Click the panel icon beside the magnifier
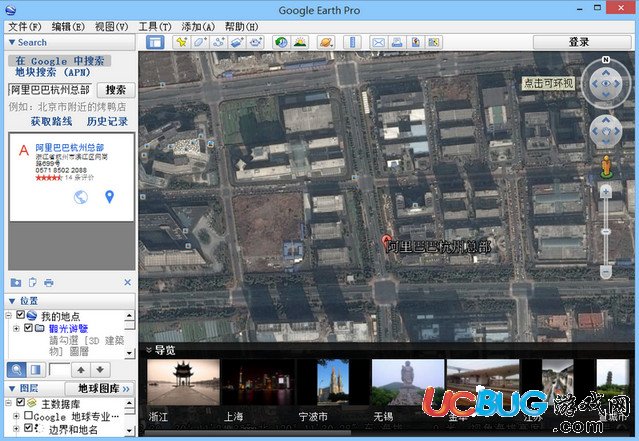Viewport: 639px width, 441px height. 36,370
